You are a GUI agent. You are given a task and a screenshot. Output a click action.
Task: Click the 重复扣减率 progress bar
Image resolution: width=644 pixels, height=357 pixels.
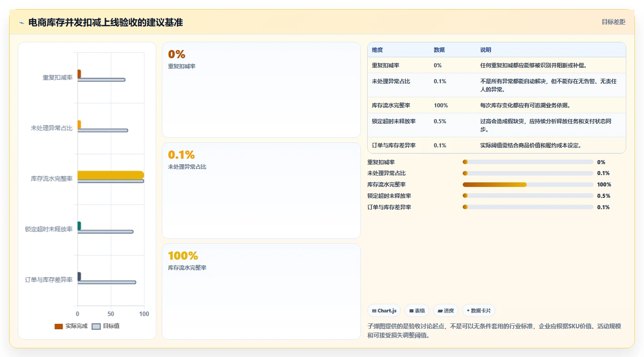click(528, 162)
